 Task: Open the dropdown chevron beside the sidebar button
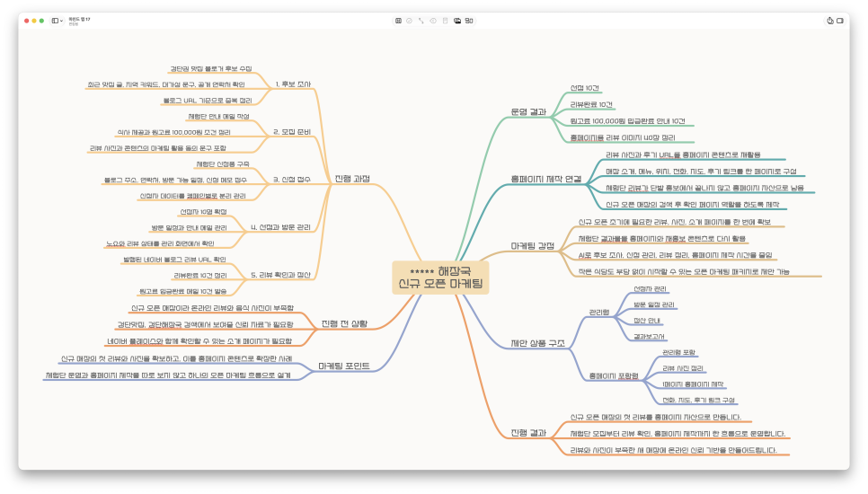pos(61,21)
